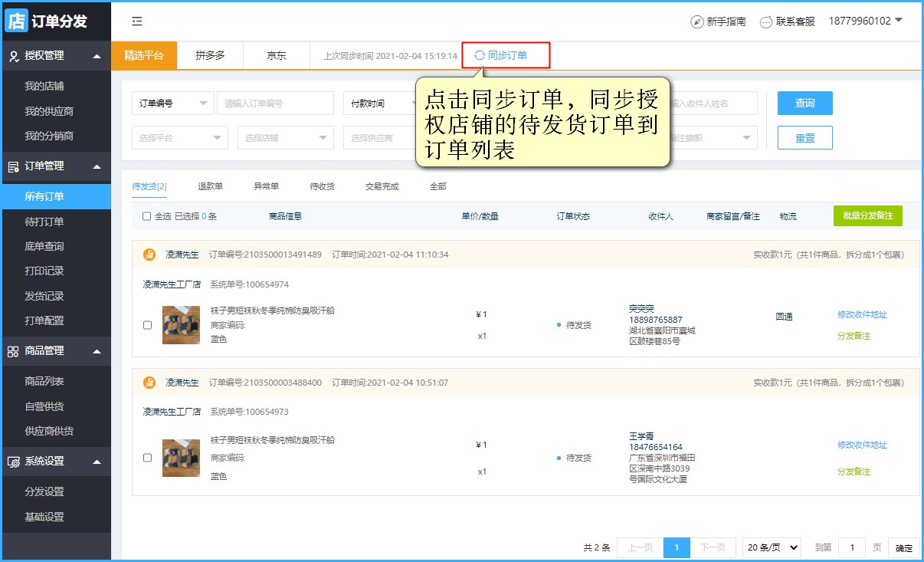The height and width of the screenshot is (562, 924).
Task: Click the blue 查询 search button
Action: 804,104
